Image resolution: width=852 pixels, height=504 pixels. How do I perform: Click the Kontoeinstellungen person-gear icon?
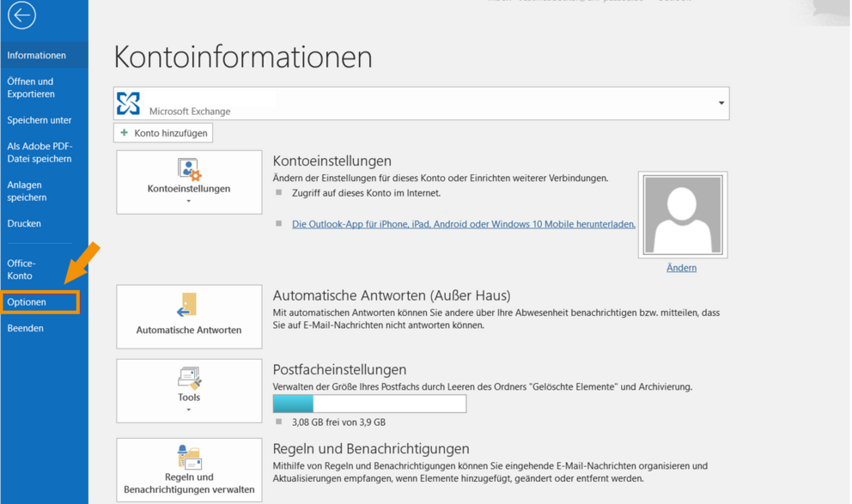click(189, 169)
